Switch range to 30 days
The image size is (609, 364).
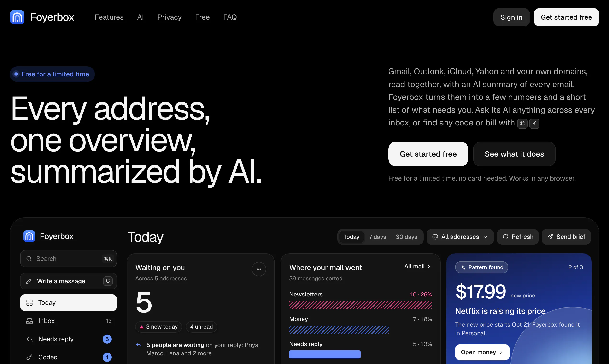pos(406,237)
